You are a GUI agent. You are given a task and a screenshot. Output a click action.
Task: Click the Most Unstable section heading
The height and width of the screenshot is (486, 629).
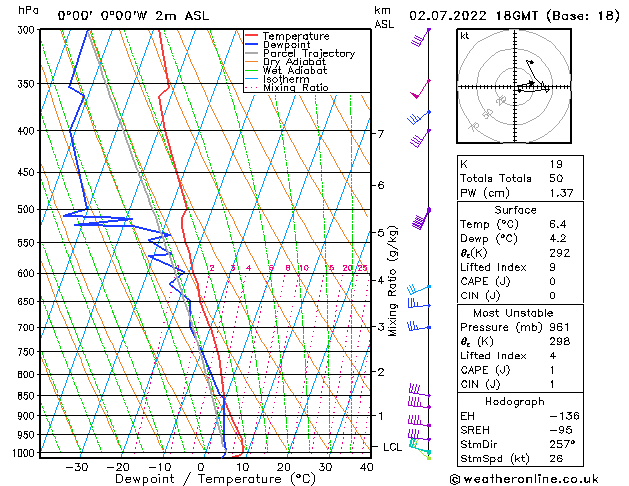click(x=513, y=313)
